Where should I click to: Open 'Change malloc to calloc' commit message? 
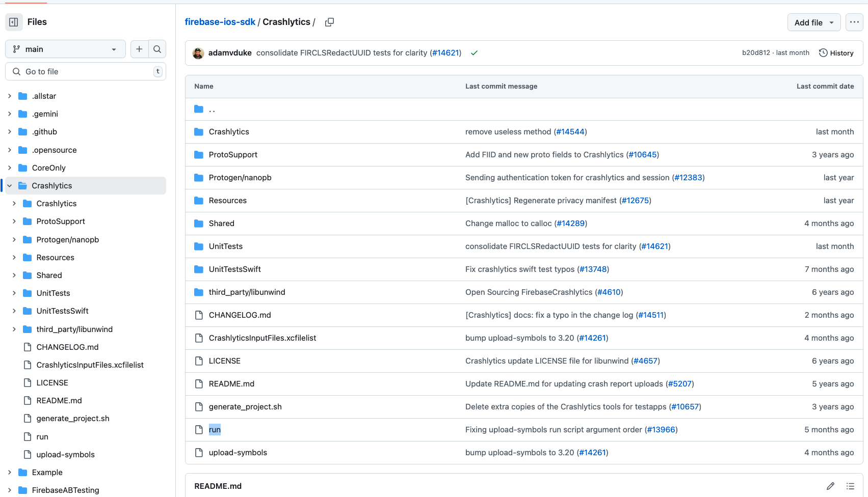tap(509, 224)
